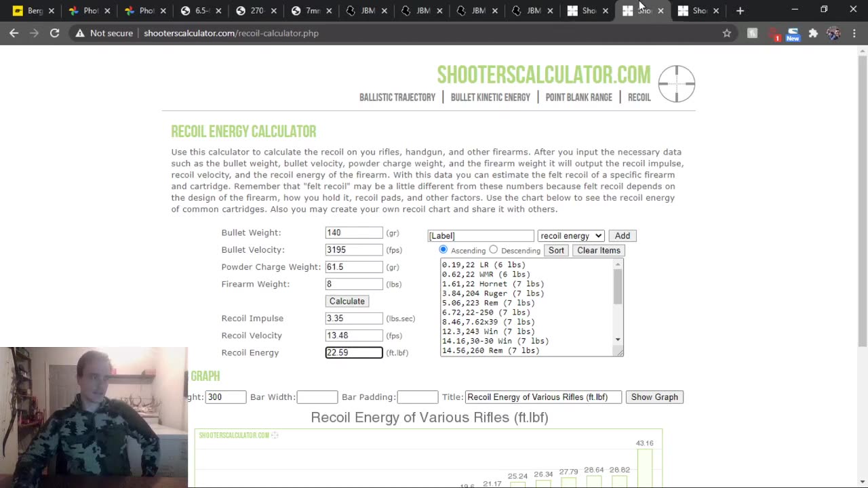This screenshot has height=488, width=868.
Task: Open the Chrome profile avatar
Action: pyautogui.click(x=833, y=33)
